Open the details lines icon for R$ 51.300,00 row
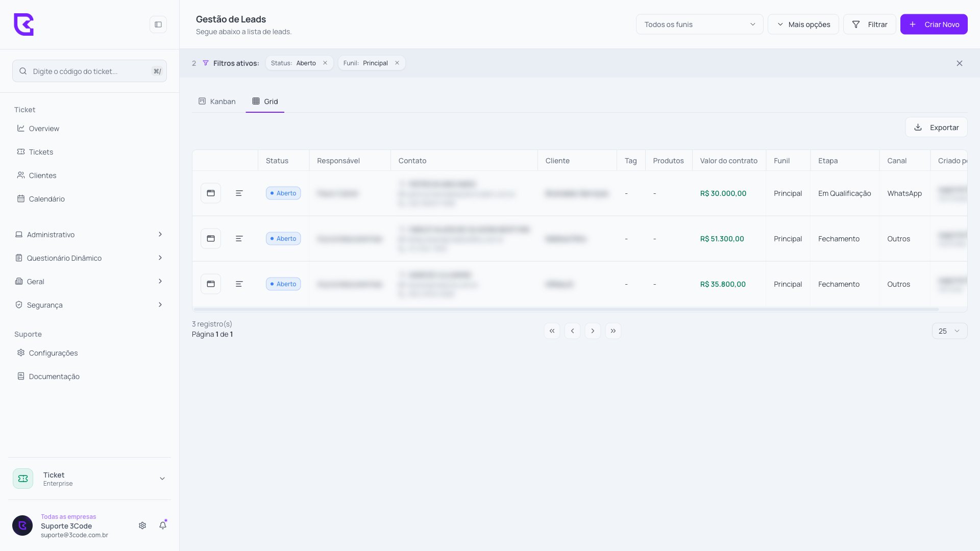The width and height of the screenshot is (980, 551). tap(239, 239)
